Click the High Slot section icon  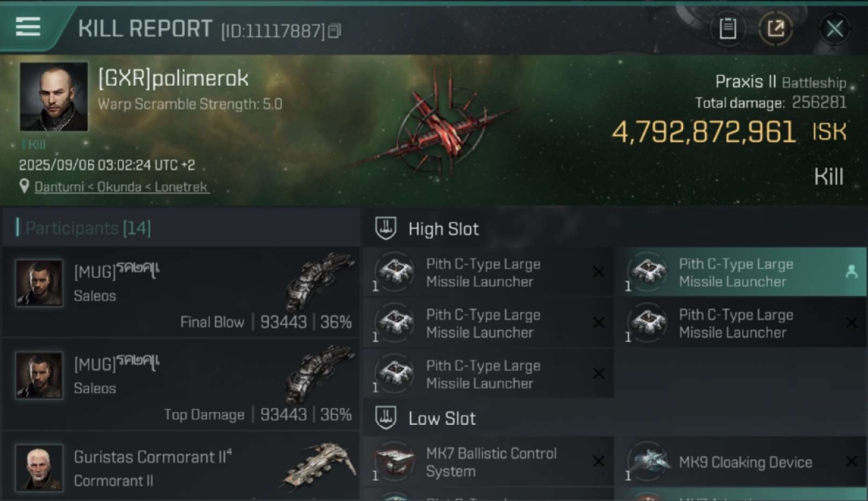tap(385, 228)
